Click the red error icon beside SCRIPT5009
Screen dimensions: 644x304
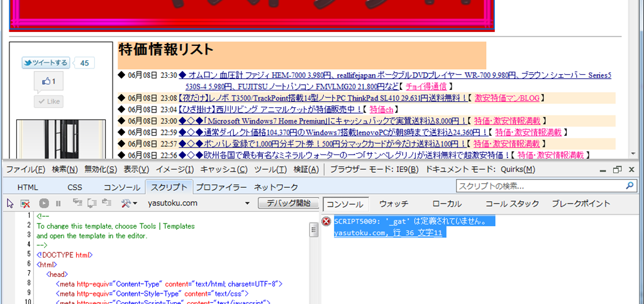pos(326,222)
